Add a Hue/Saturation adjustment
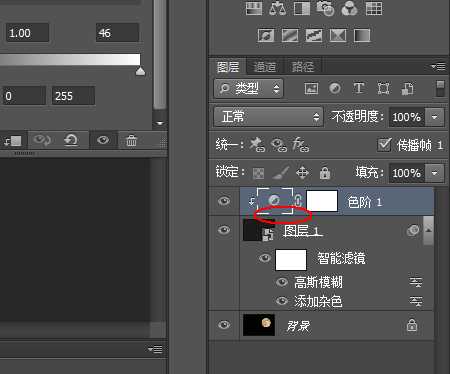Screen dimensions: 450x374 (x=254, y=9)
